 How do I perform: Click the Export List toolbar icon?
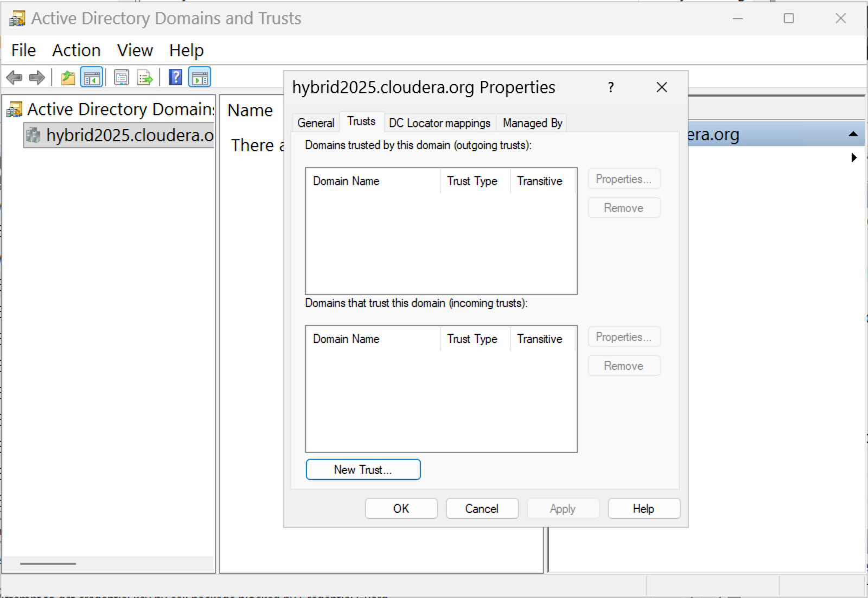coord(145,78)
